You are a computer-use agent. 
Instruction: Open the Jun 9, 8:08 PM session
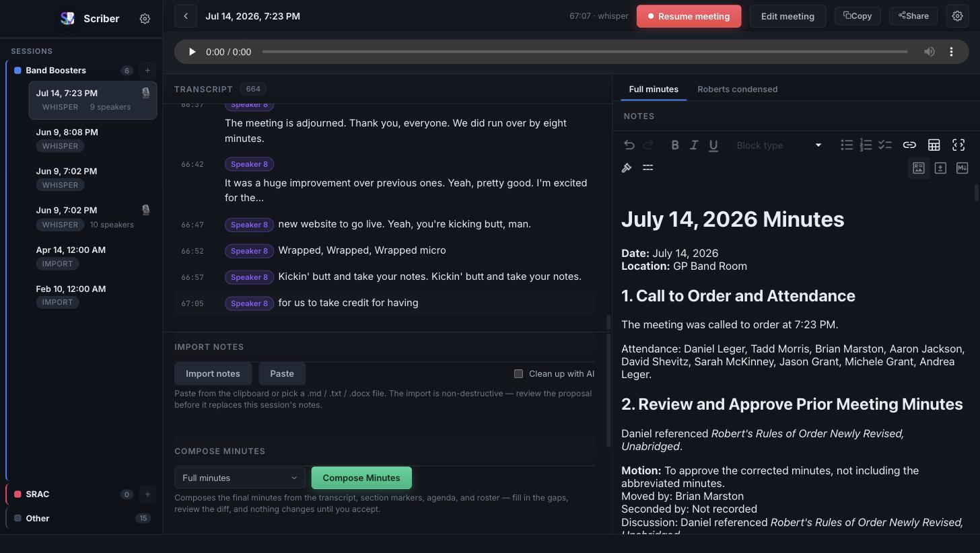pyautogui.click(x=93, y=139)
